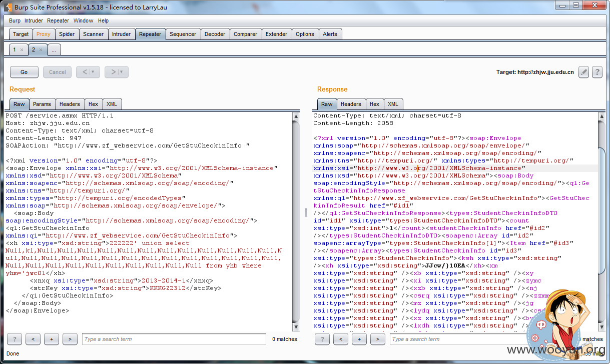Click the disabled Cancel button
Image resolution: width=610 pixels, height=364 pixels.
tap(57, 72)
